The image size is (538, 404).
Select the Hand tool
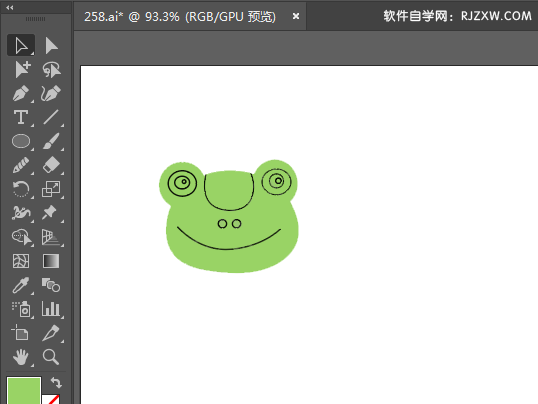(21, 357)
